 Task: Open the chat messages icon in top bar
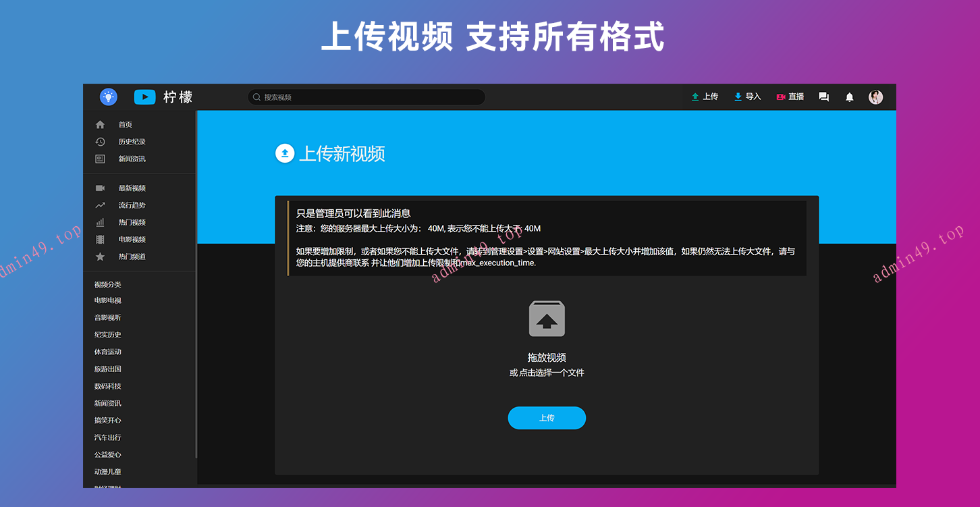823,97
